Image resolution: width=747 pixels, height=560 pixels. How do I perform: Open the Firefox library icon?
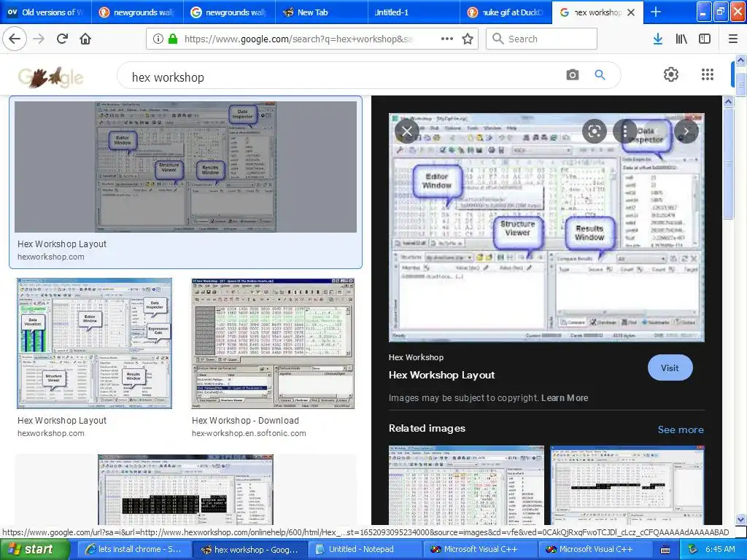click(681, 39)
